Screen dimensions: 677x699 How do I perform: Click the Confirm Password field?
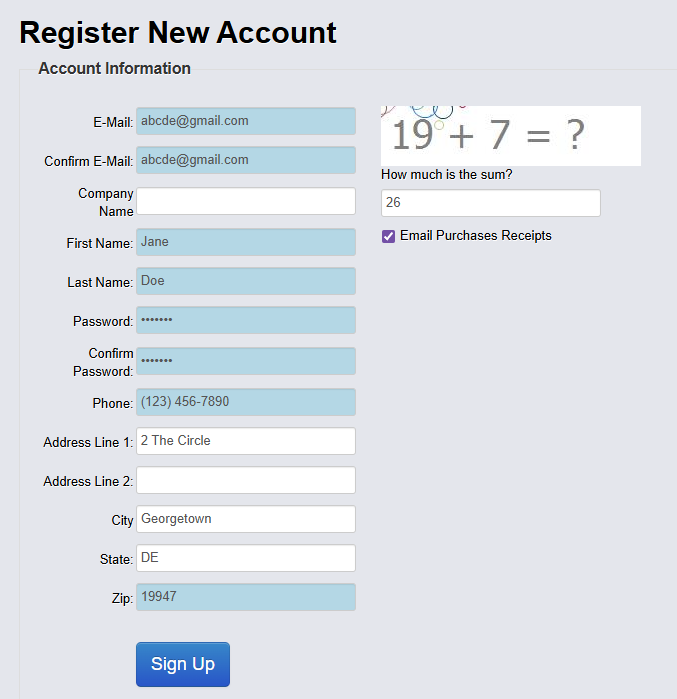click(x=246, y=361)
